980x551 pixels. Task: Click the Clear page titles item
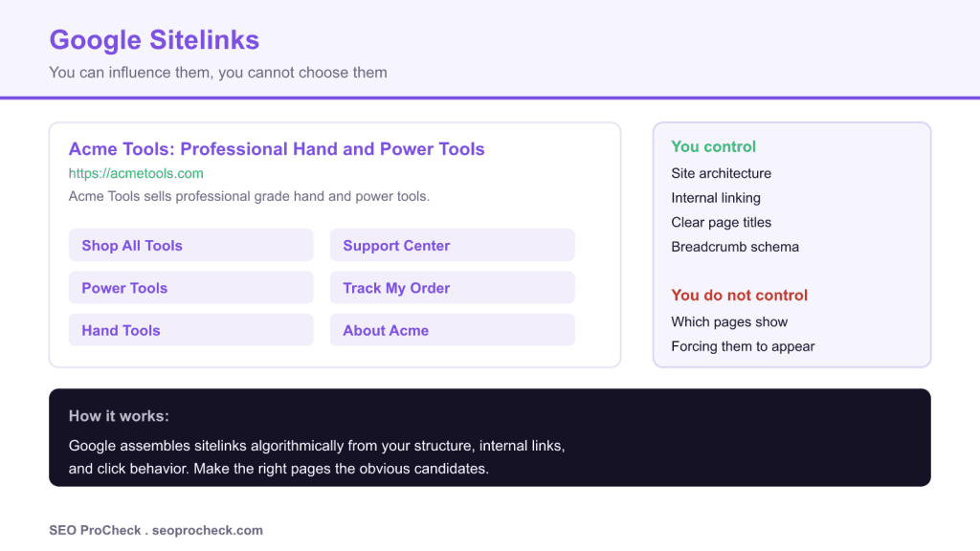[721, 222]
